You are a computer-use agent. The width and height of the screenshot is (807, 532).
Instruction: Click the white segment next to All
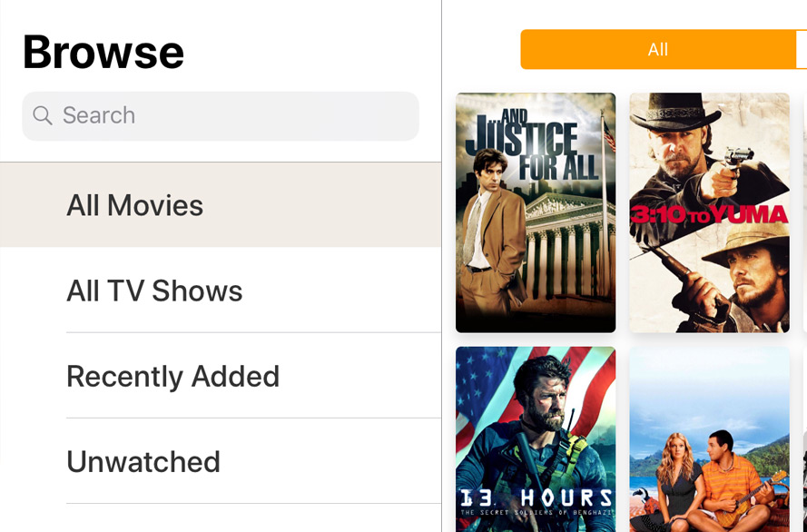[802, 49]
